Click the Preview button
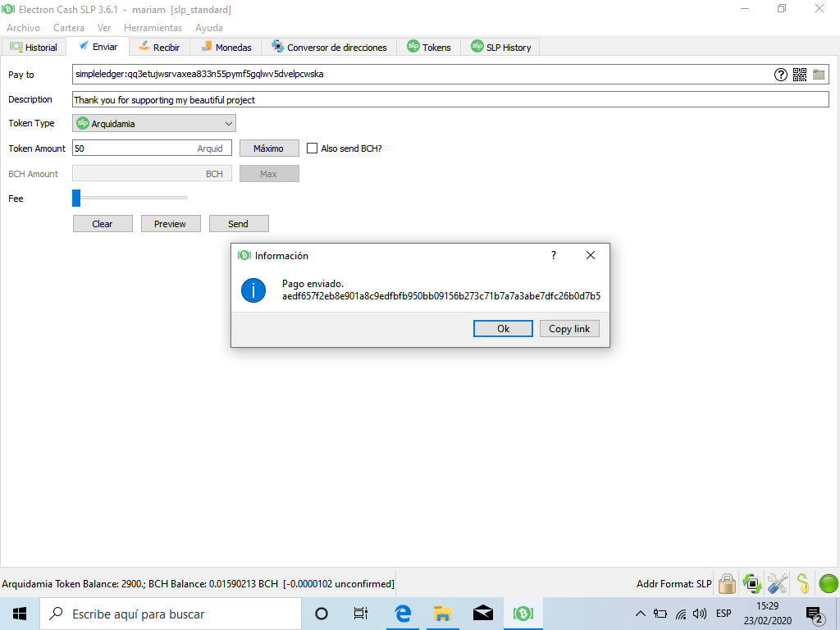Image resolution: width=840 pixels, height=630 pixels. (x=171, y=223)
